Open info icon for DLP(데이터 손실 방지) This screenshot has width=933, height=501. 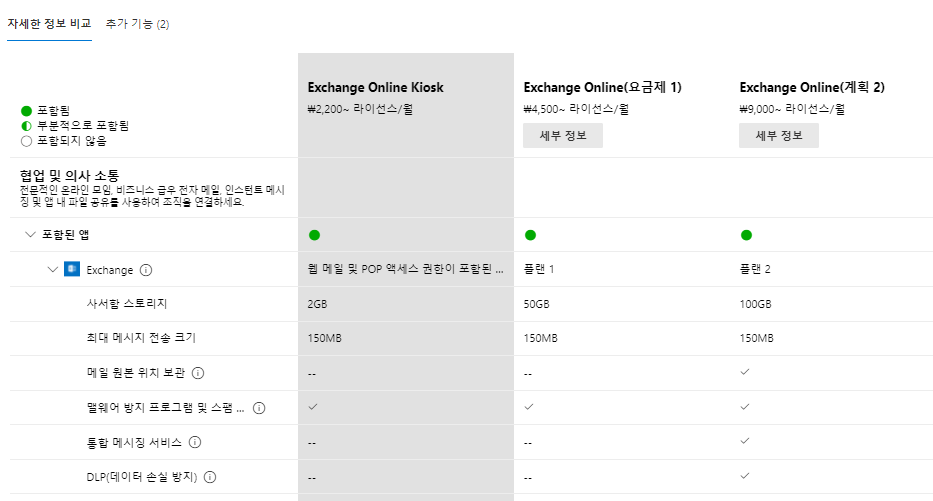(209, 477)
